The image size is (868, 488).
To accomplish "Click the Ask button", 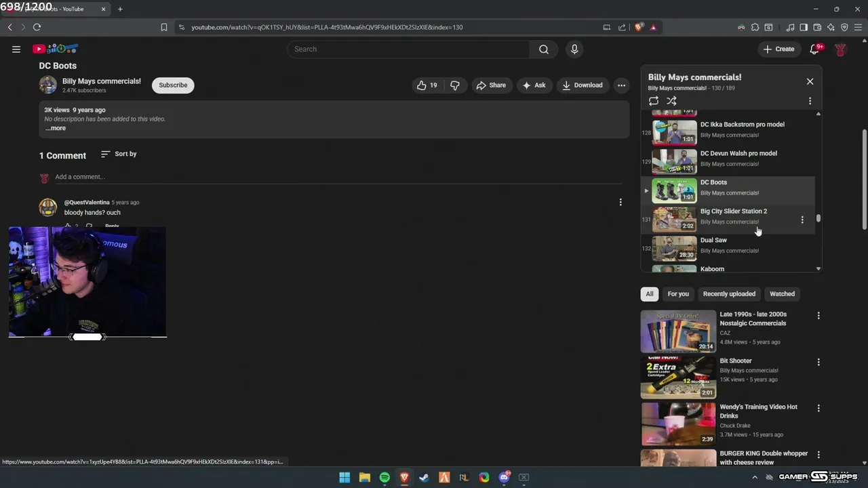I will pyautogui.click(x=533, y=85).
